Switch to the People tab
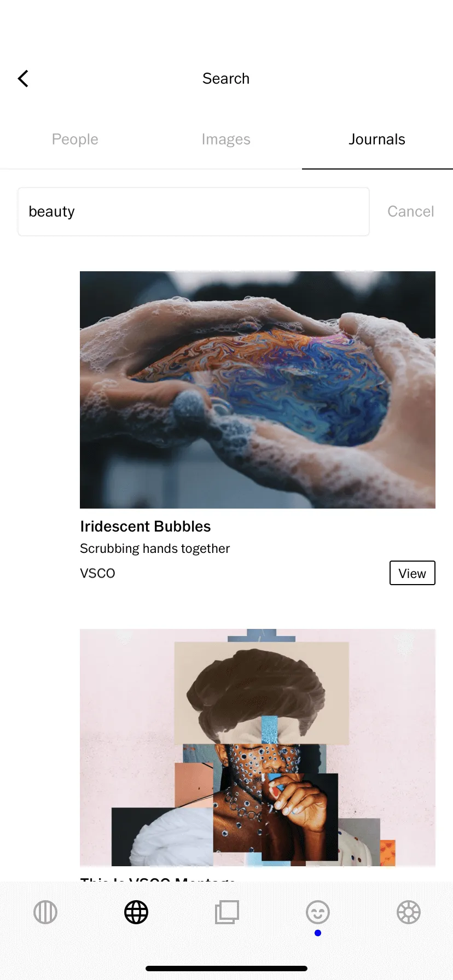Screen dimensions: 453x980 tap(75, 139)
